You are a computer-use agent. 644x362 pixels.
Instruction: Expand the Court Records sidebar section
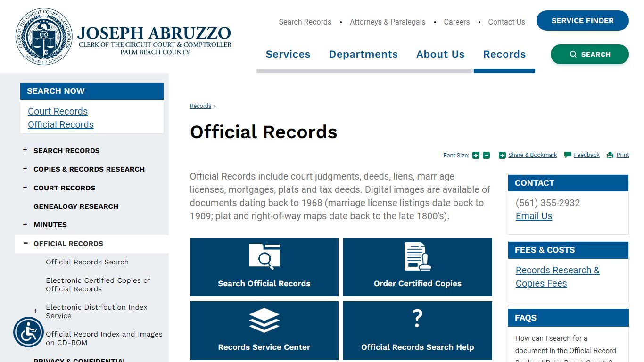[25, 188]
